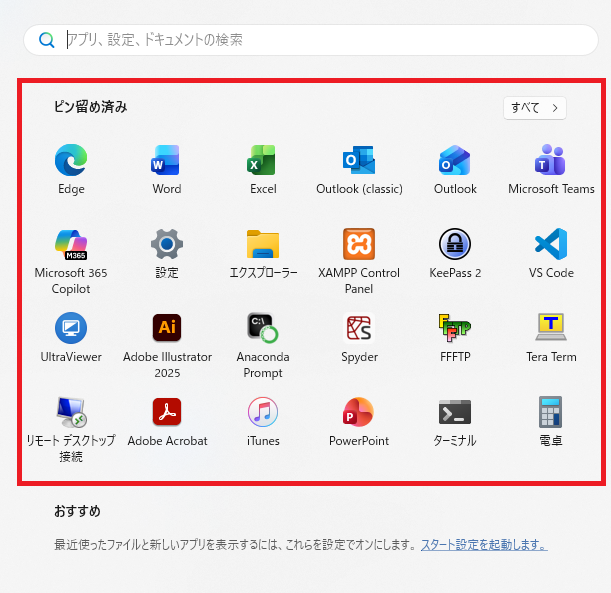Open the Excel pinned app
The height and width of the screenshot is (593, 611).
263,160
